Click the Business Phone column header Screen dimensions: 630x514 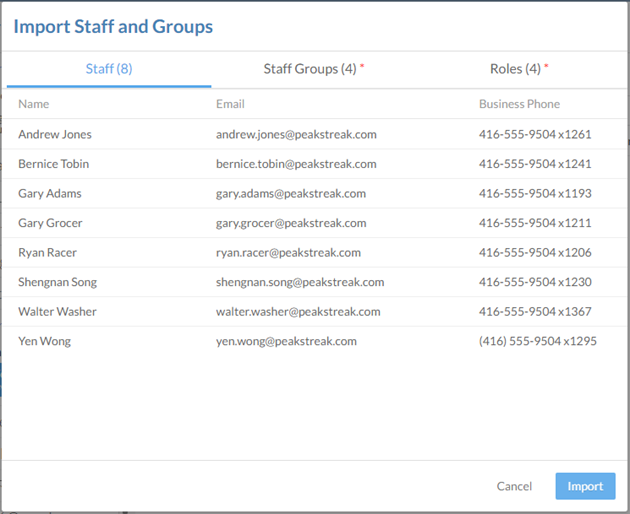pyautogui.click(x=519, y=104)
